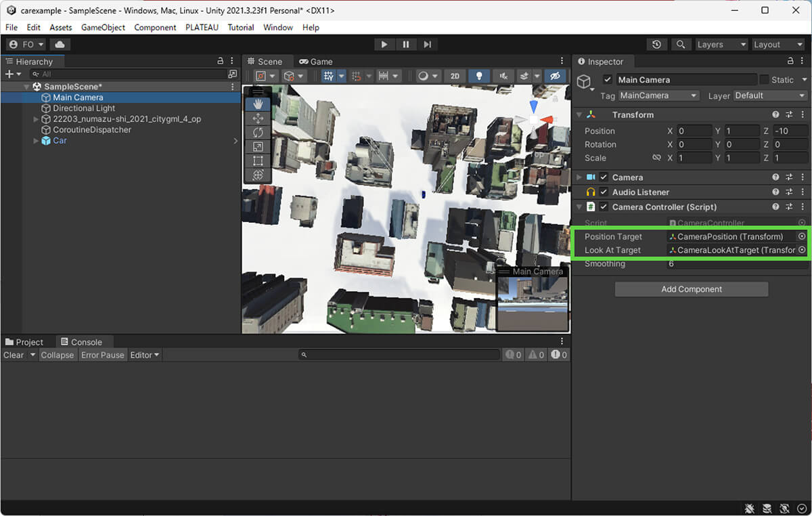This screenshot has width=812, height=516.
Task: Click the Play button
Action: pos(384,44)
